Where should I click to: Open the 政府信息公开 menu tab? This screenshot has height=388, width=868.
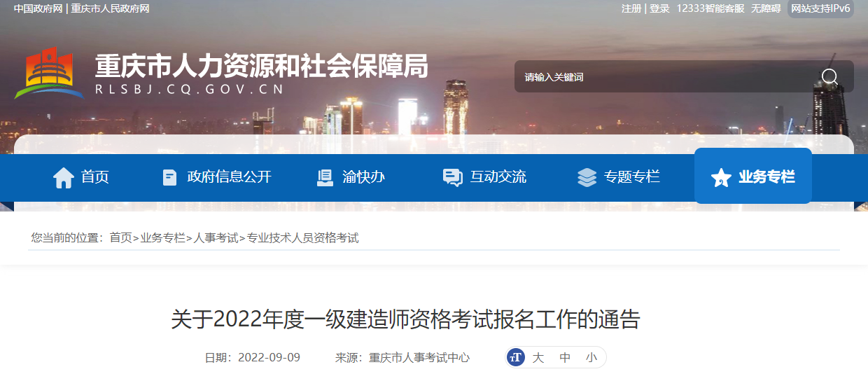[216, 177]
